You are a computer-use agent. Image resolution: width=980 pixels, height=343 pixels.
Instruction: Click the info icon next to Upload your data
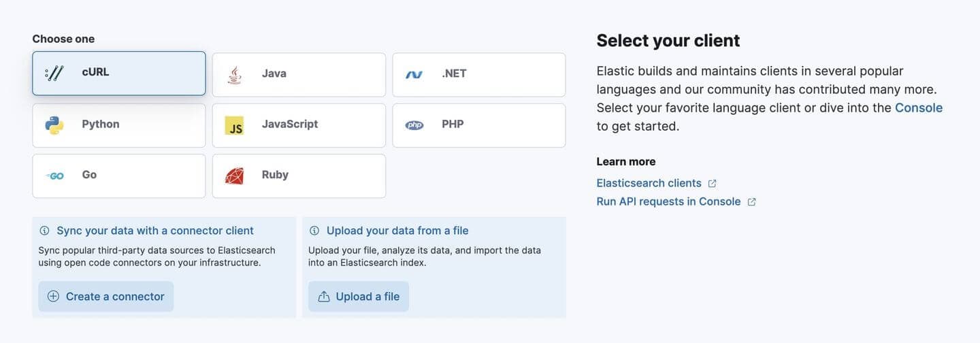click(314, 231)
